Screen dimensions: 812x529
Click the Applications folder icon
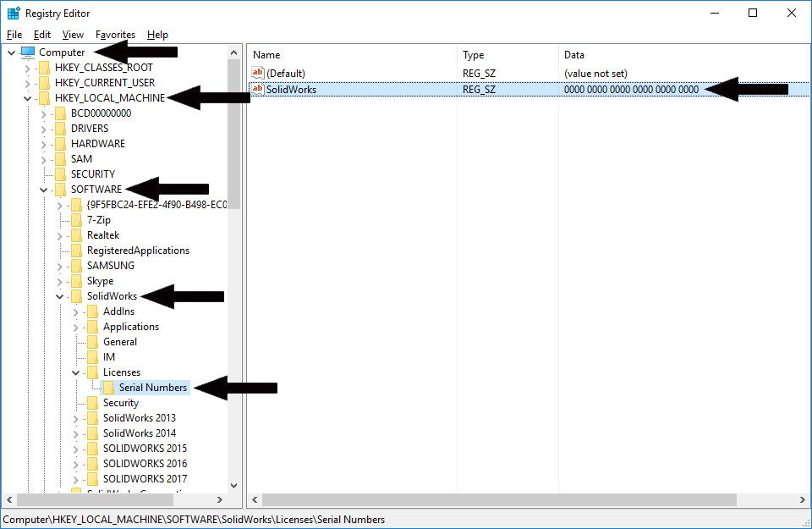[93, 327]
